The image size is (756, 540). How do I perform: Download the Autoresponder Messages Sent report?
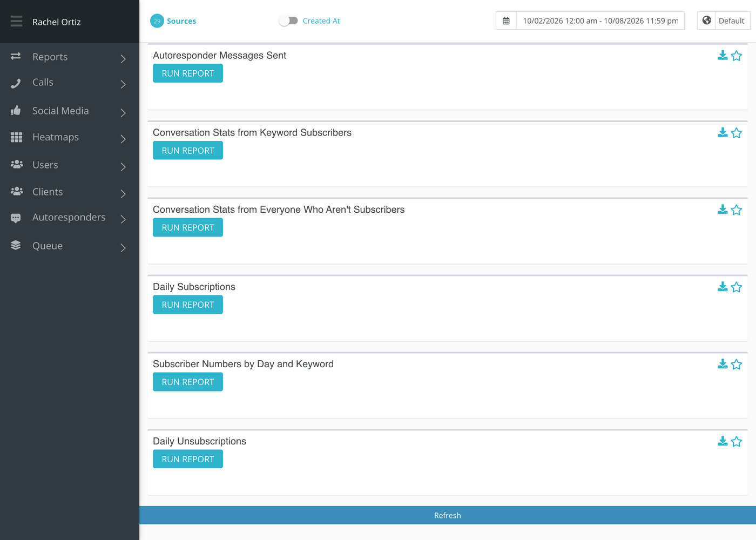click(723, 55)
